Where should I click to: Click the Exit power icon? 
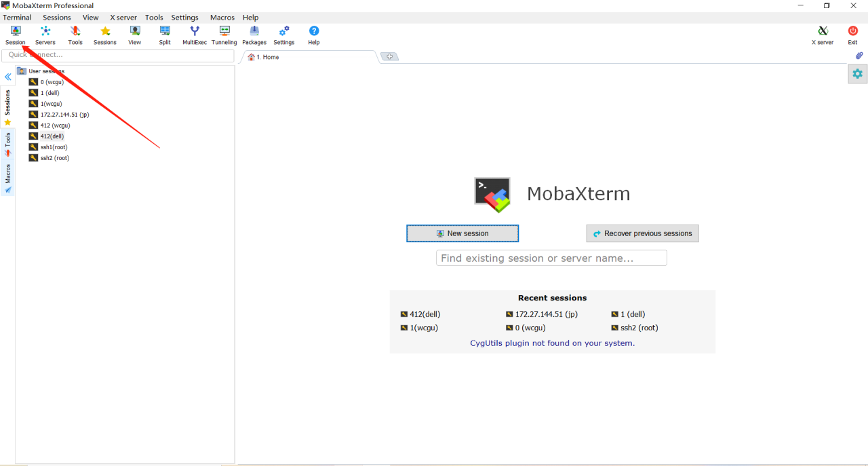[x=852, y=35]
